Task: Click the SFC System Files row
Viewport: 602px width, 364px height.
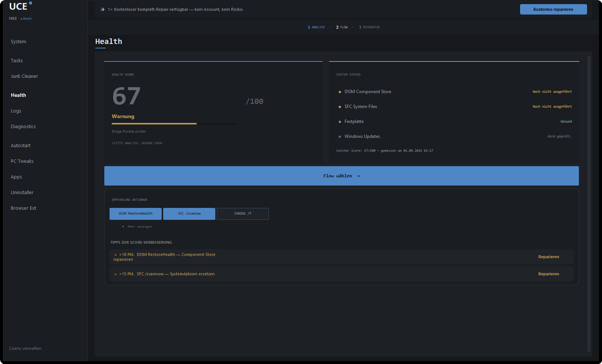Action: click(x=455, y=107)
